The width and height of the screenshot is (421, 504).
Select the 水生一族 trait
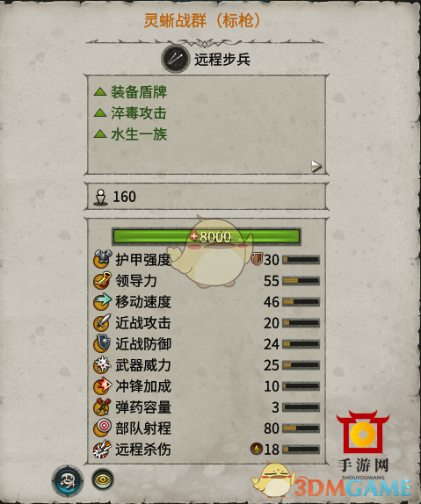tap(139, 134)
